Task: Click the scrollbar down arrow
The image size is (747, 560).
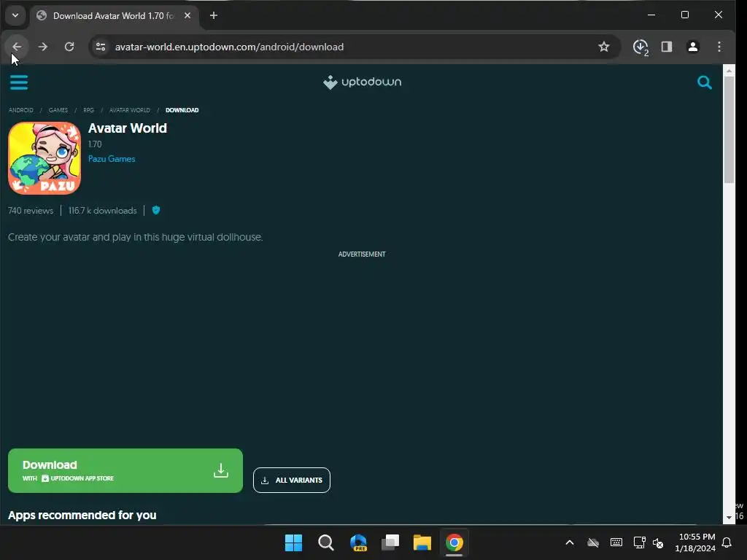Action: point(729,518)
